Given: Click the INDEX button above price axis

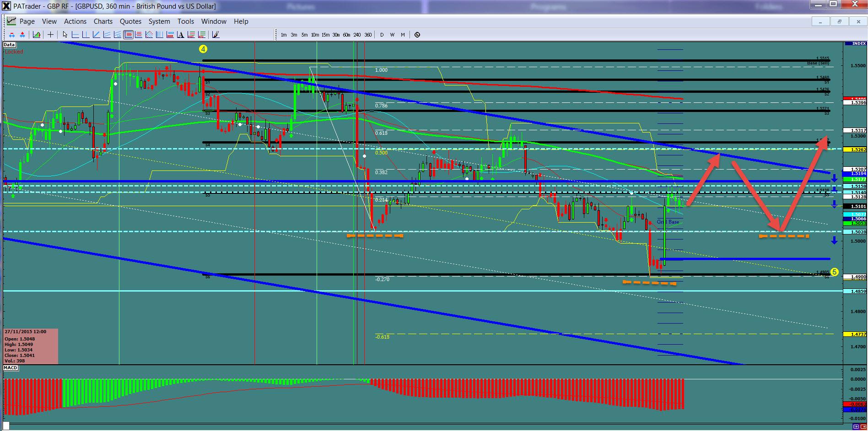Looking at the screenshot, I should pyautogui.click(x=856, y=43).
